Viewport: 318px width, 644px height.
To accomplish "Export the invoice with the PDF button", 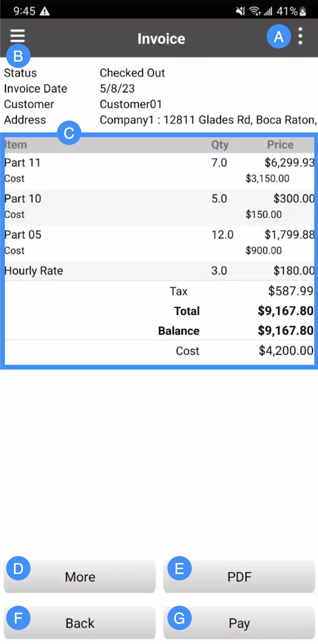I will tap(239, 577).
